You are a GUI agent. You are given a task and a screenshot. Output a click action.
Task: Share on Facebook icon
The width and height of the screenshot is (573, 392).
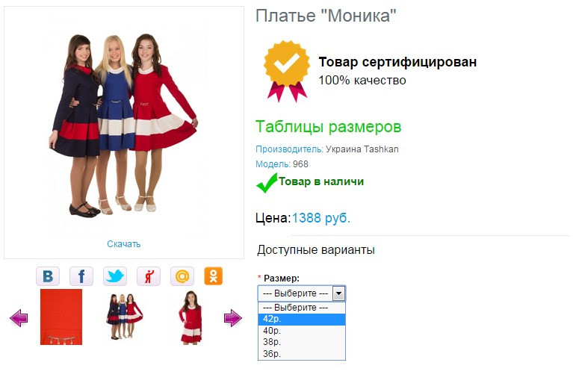[x=81, y=276]
